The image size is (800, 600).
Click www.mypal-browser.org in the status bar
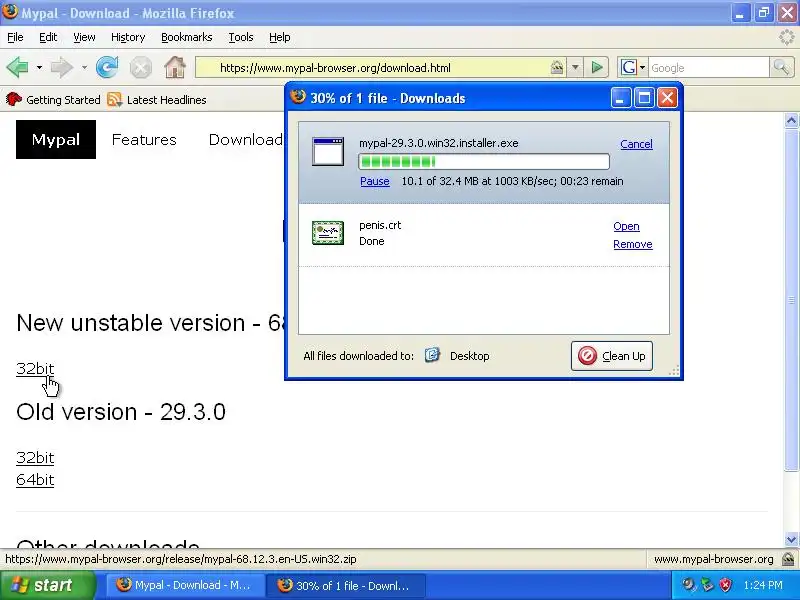[713, 559]
